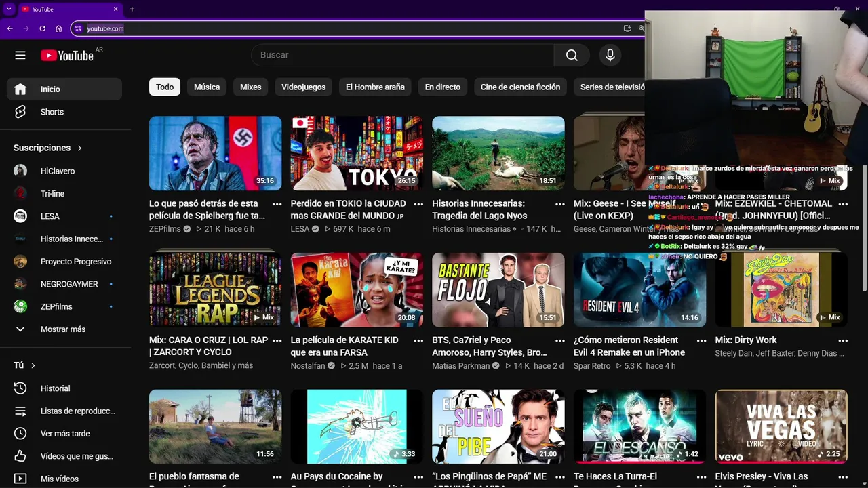
Task: Open the TOKYO video thumbnail
Action: (357, 153)
